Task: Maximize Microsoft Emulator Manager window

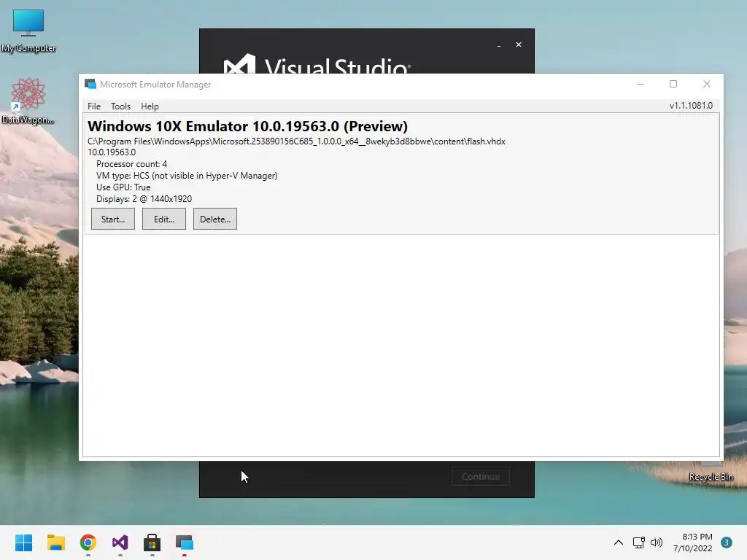Action: pyautogui.click(x=673, y=85)
